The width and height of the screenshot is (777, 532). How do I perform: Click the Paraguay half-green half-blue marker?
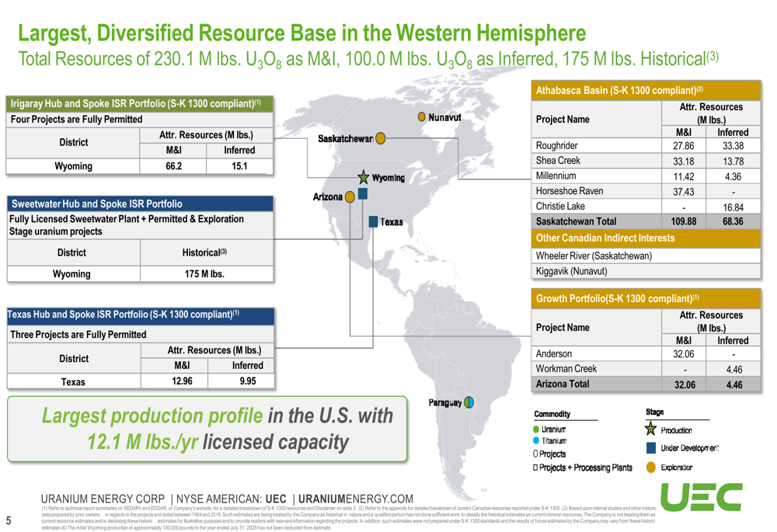469,402
